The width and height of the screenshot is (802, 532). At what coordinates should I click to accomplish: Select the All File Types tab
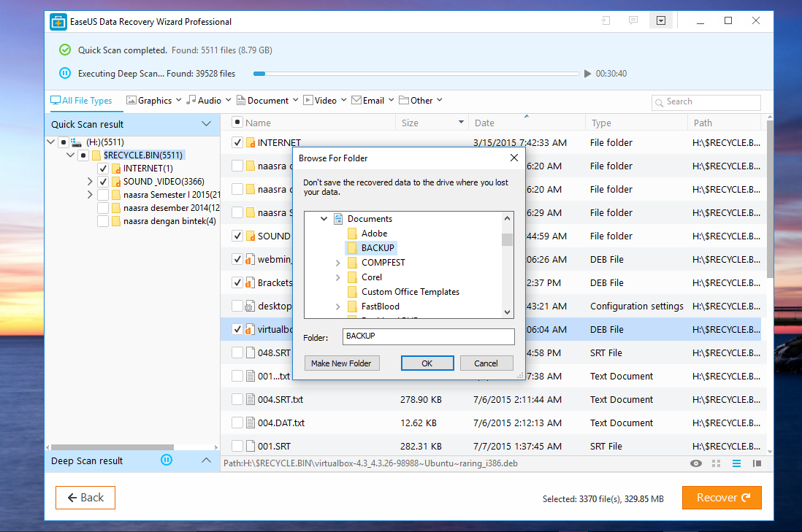81,101
